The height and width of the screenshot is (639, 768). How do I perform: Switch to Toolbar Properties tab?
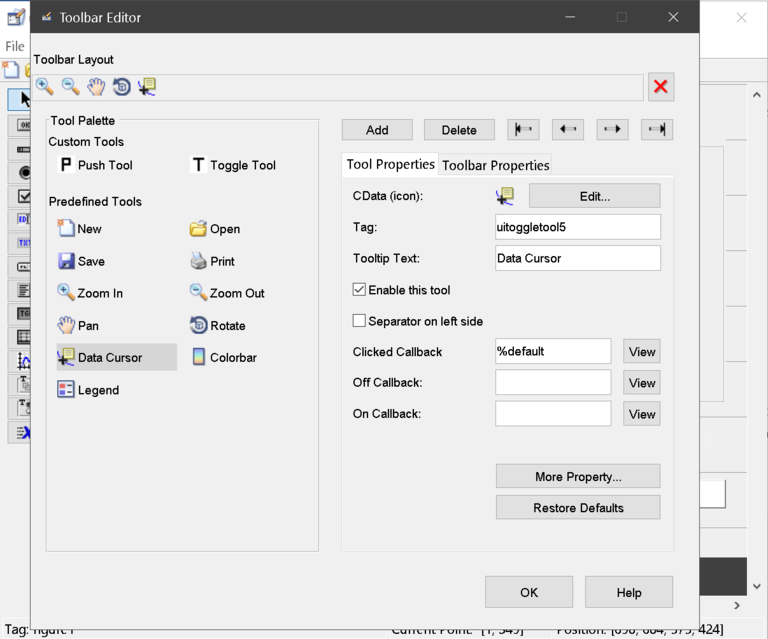coord(495,166)
